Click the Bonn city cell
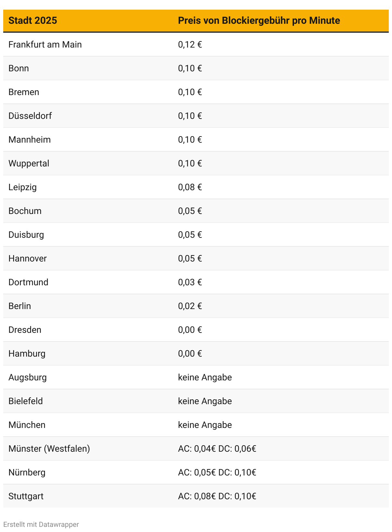The height and width of the screenshot is (532, 392). coord(19,68)
